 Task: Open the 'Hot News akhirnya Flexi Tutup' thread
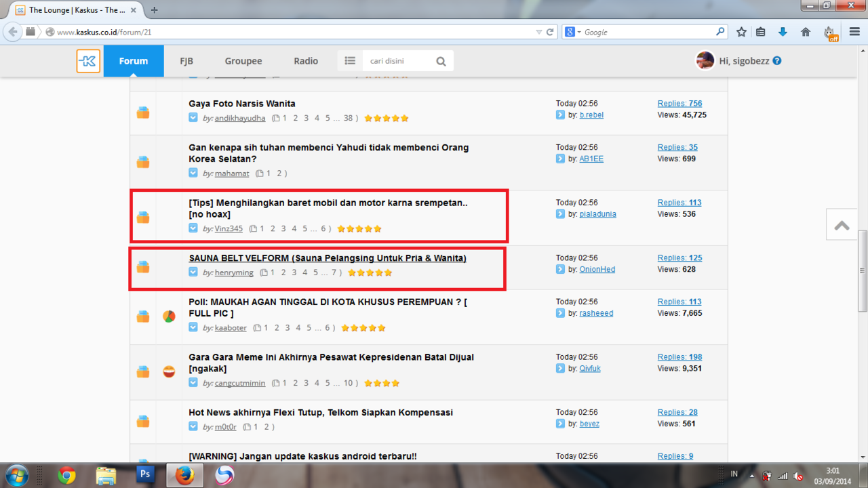[x=321, y=412]
